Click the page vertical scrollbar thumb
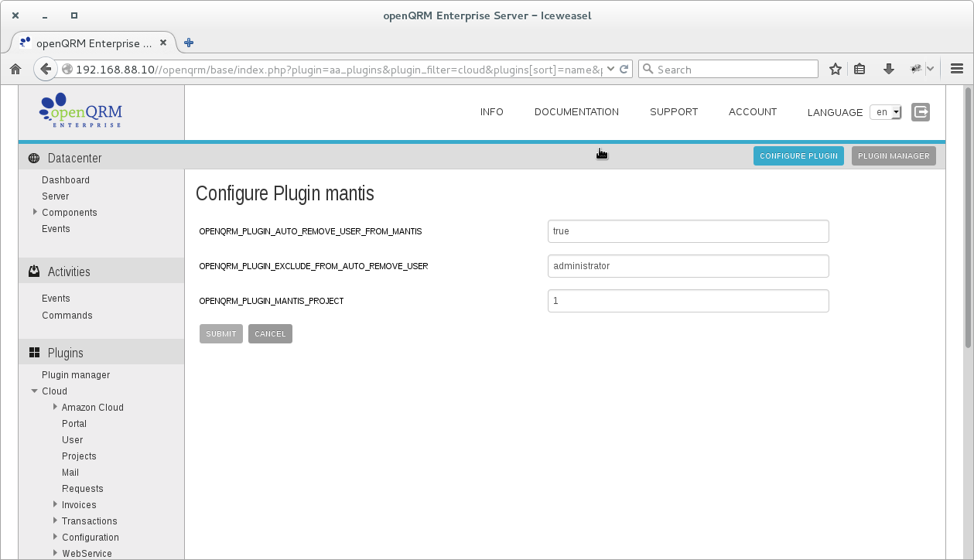The image size is (974, 560). [968, 217]
